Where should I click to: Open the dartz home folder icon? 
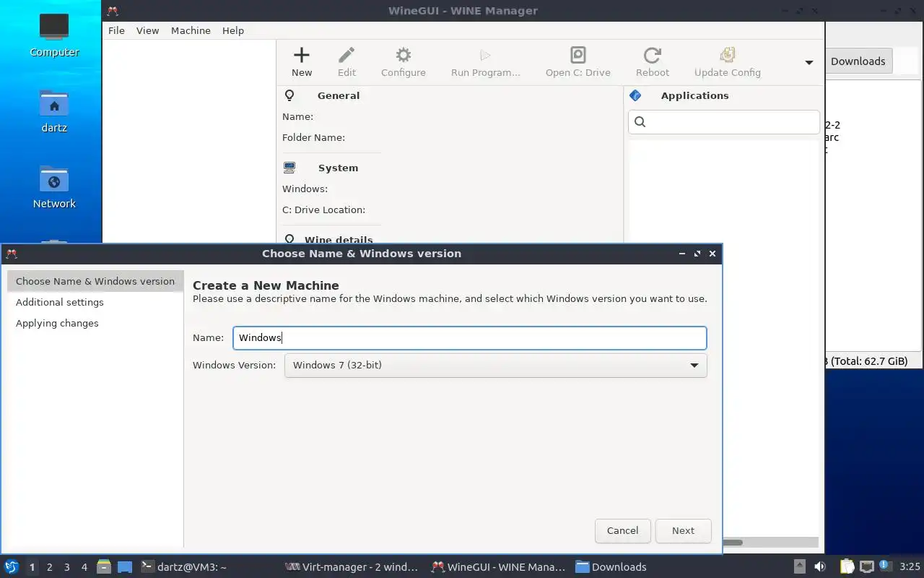54,111
